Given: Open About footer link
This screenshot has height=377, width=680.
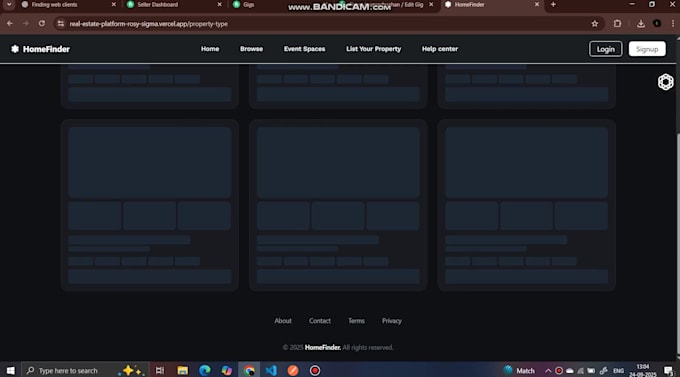Looking at the screenshot, I should [283, 321].
